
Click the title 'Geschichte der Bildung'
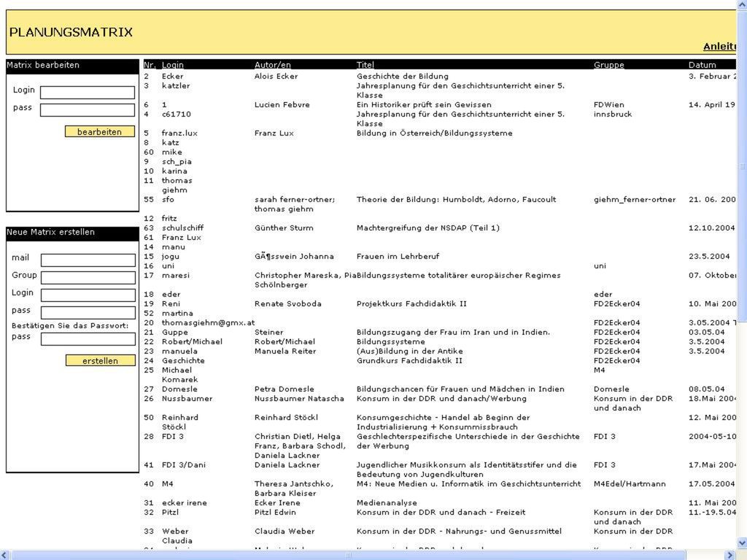pyautogui.click(x=403, y=76)
